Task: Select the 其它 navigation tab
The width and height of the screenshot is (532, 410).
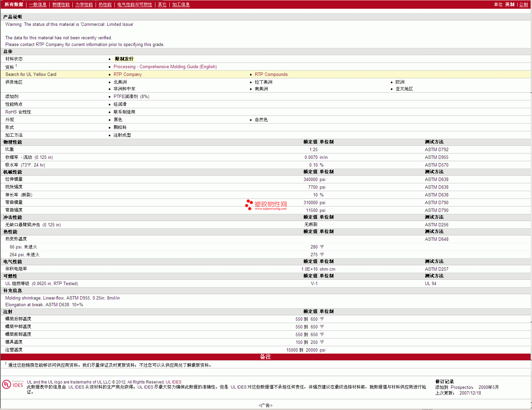Action: [x=162, y=4]
